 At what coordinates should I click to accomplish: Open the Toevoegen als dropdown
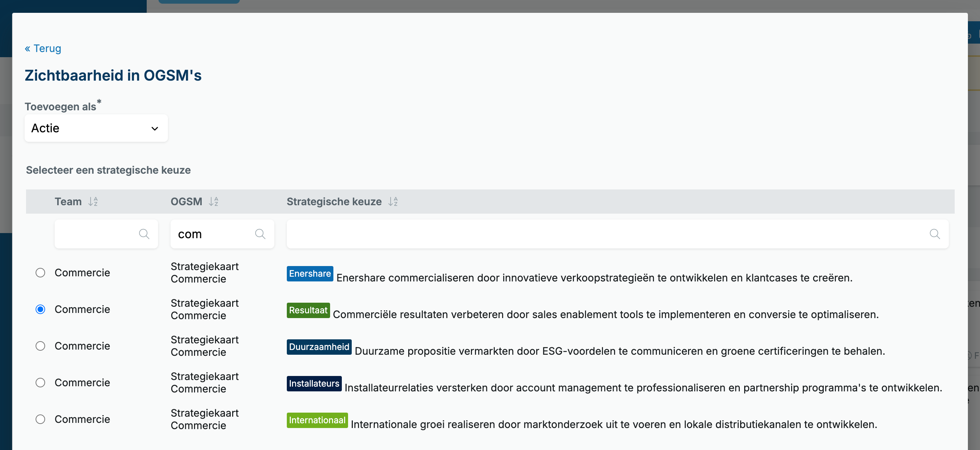pos(96,128)
